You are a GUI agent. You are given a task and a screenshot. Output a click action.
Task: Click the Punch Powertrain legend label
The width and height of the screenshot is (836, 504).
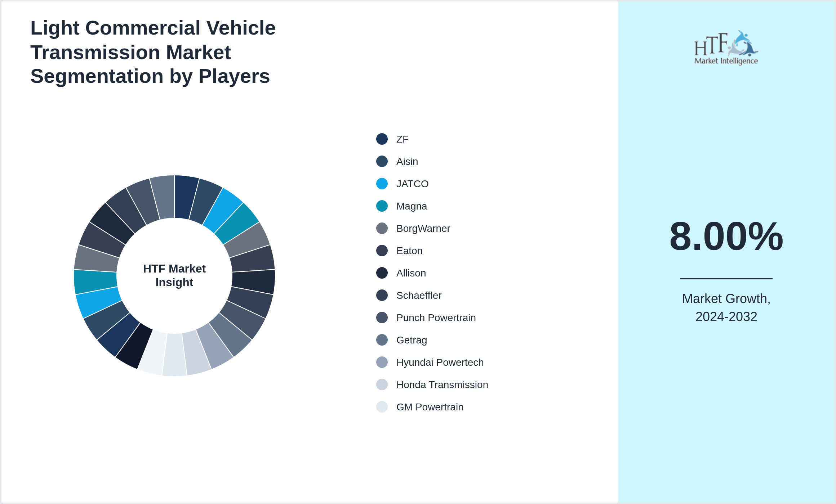click(x=436, y=318)
